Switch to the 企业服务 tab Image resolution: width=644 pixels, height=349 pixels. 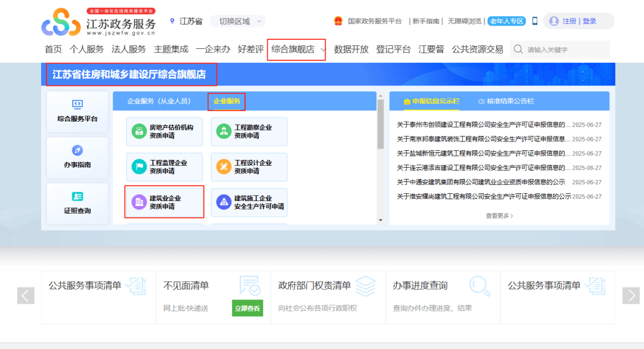(227, 101)
